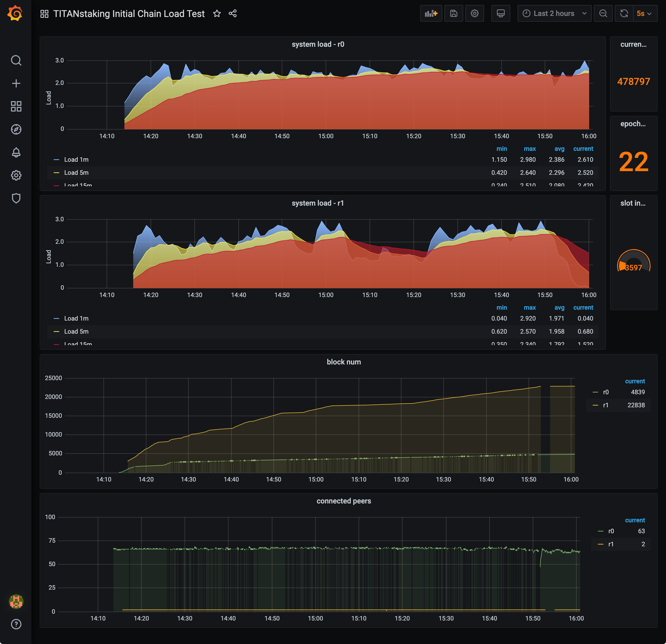
Task: Zoom out the time range
Action: [603, 13]
